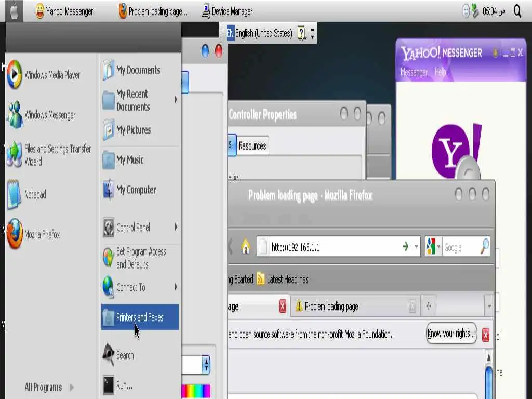Image resolution: width=532 pixels, height=399 pixels.
Task: Click green network tray icon
Action: pyautogui.click(x=475, y=11)
